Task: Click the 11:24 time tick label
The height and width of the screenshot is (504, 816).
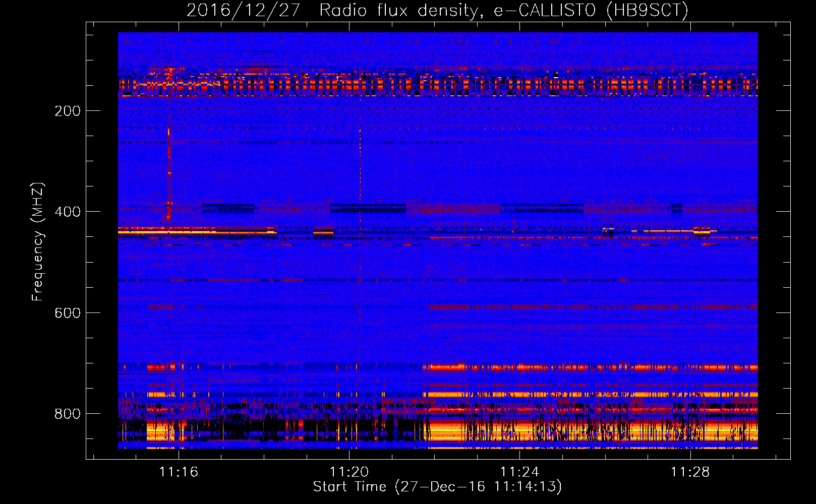Action: (x=519, y=472)
